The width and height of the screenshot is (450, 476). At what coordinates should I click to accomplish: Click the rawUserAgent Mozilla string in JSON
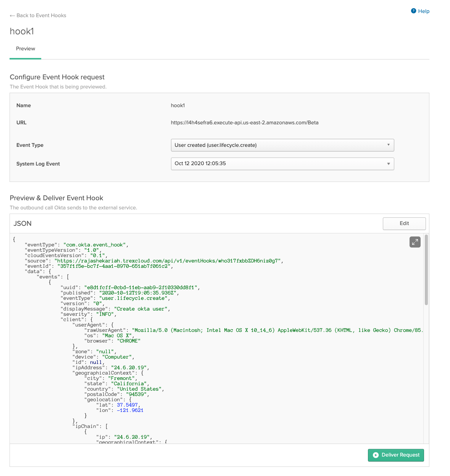tap(277, 330)
